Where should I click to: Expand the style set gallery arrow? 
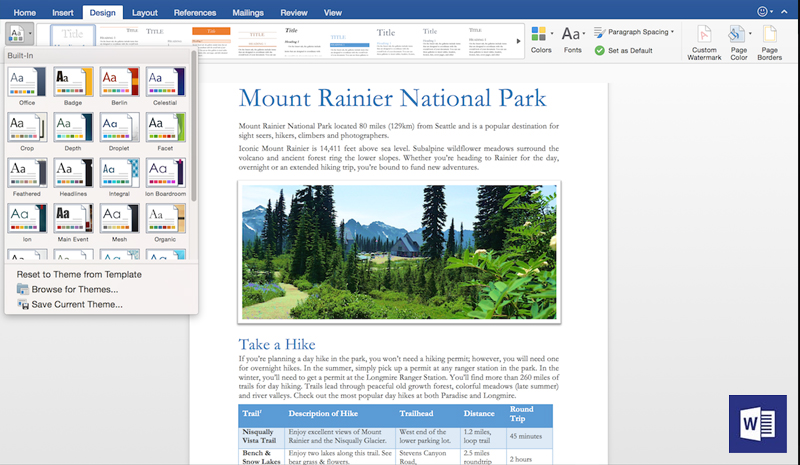click(x=518, y=41)
